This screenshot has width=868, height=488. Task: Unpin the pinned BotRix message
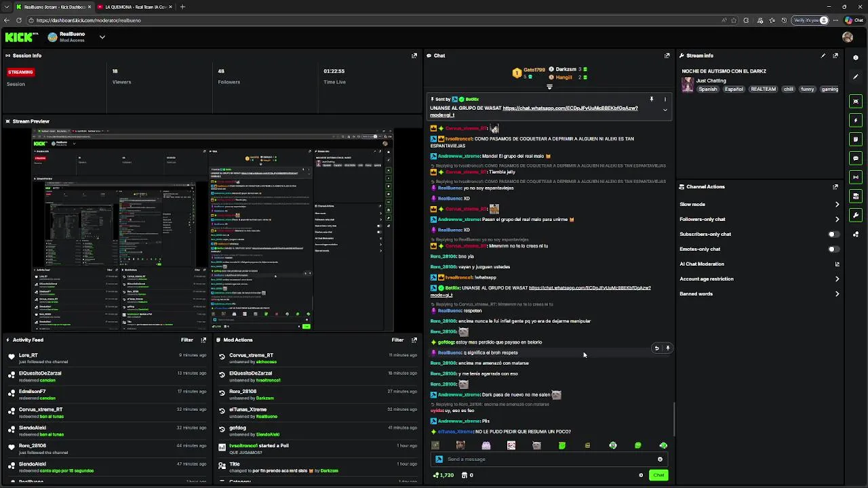[x=652, y=99]
